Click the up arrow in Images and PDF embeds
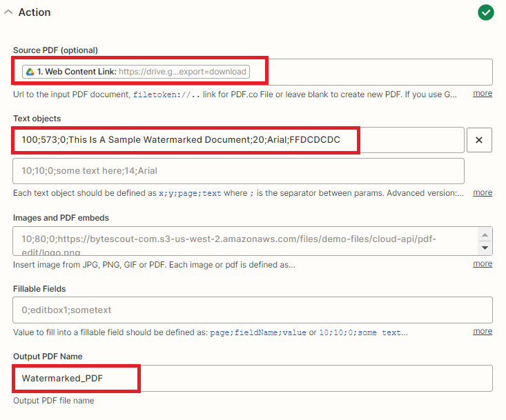The width and height of the screenshot is (506, 420). [485, 234]
